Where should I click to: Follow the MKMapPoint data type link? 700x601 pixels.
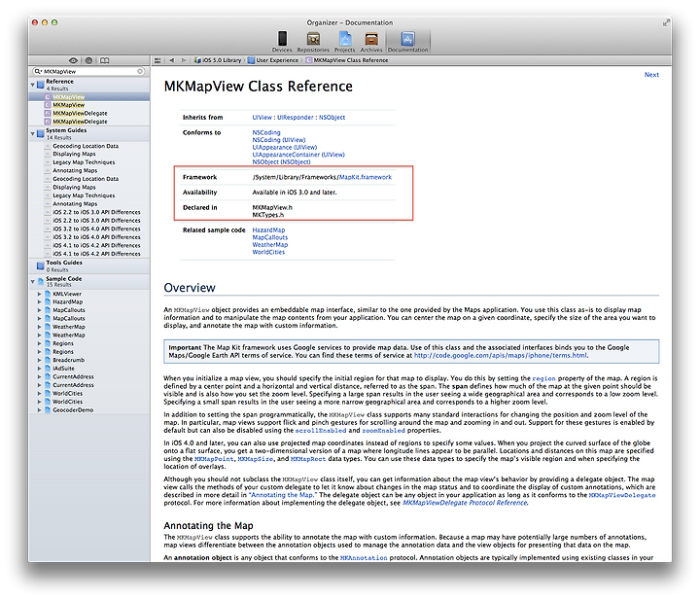pos(214,459)
